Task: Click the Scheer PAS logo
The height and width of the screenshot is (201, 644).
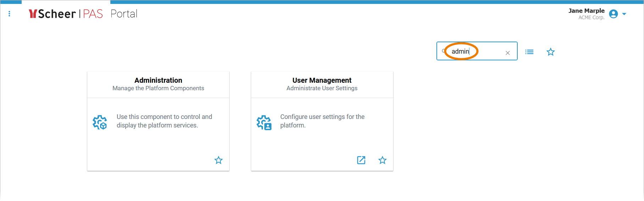Action: [66, 14]
